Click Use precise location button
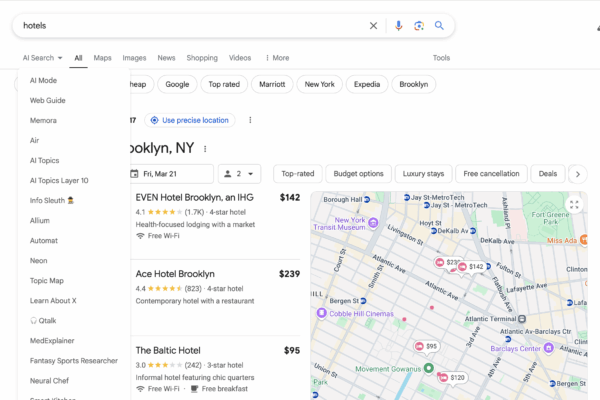 point(190,120)
